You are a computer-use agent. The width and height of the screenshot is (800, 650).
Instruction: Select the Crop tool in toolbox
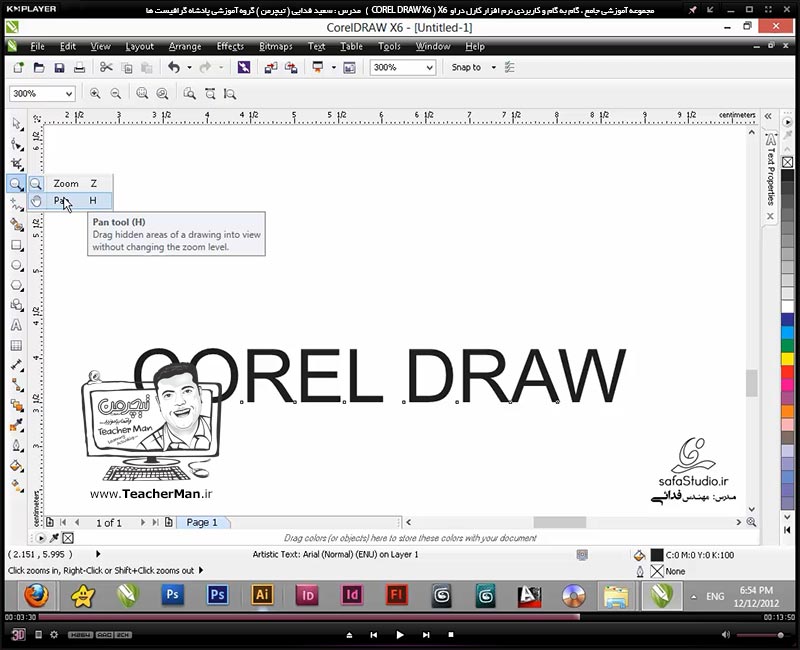click(17, 164)
